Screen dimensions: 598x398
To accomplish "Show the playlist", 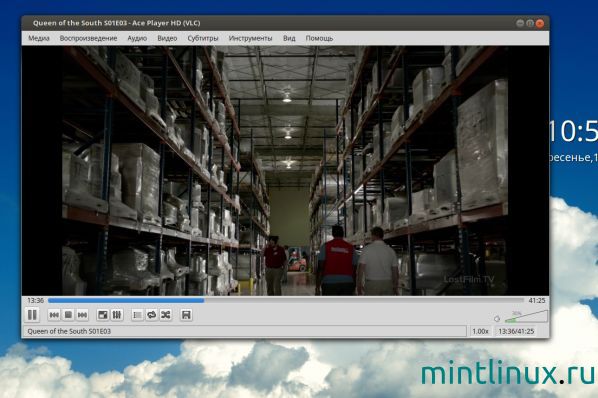I will point(137,315).
